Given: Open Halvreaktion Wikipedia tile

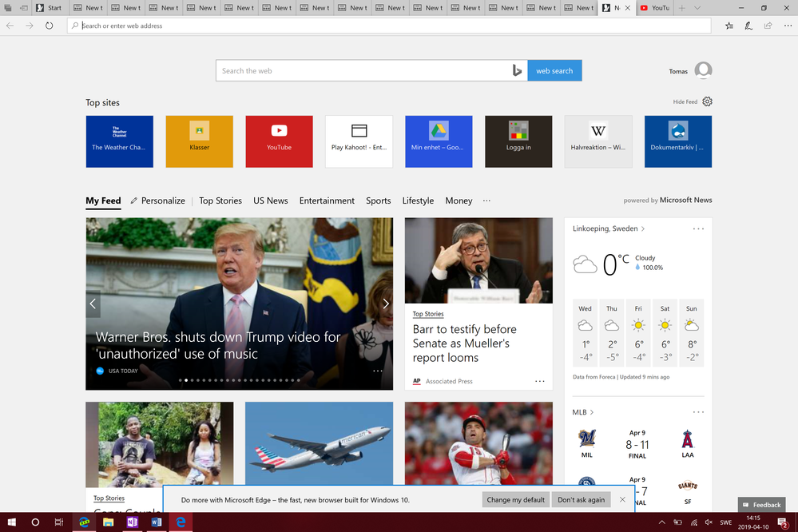Looking at the screenshot, I should [x=598, y=141].
